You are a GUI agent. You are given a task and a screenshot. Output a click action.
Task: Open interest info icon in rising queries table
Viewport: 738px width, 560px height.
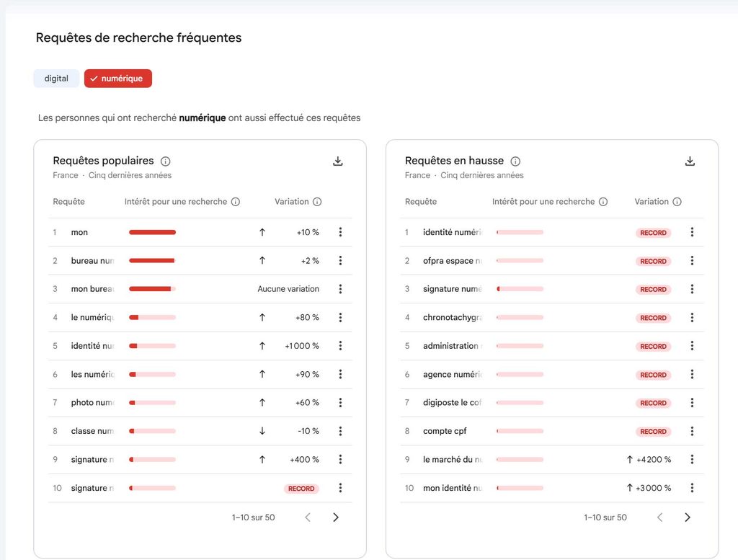pos(603,202)
